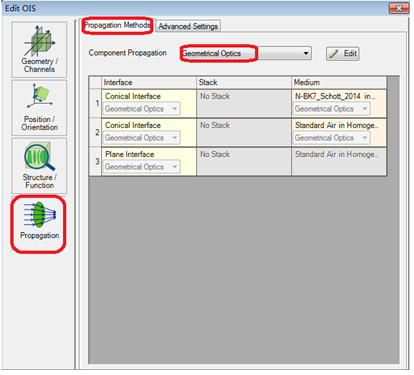Open the Position / Orientation page
Viewport: 414px width, 375px height.
39,108
